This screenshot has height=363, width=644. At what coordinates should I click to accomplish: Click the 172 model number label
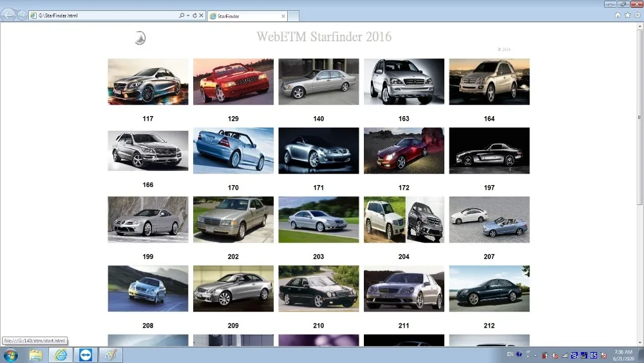pos(404,188)
